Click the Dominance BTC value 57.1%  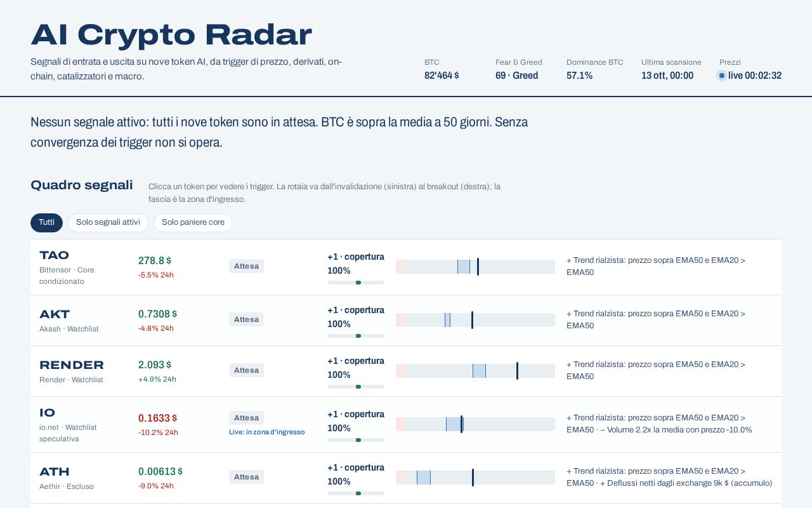pos(579,76)
